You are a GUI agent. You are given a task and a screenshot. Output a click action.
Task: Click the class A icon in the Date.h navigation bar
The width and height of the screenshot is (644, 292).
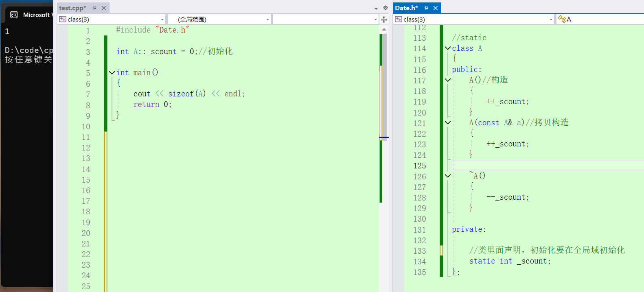point(562,19)
